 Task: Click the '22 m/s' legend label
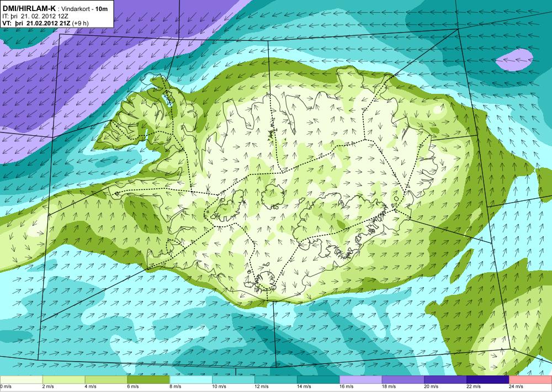click(474, 386)
